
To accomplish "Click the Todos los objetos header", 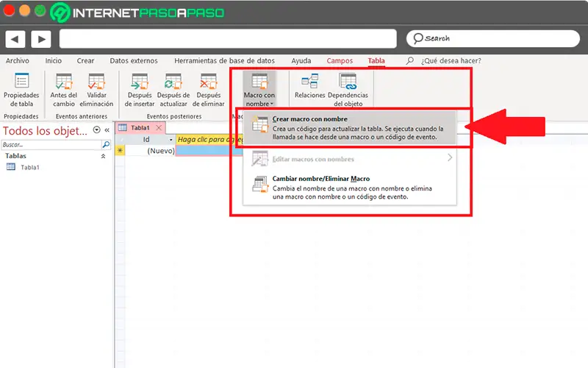I will pyautogui.click(x=45, y=131).
